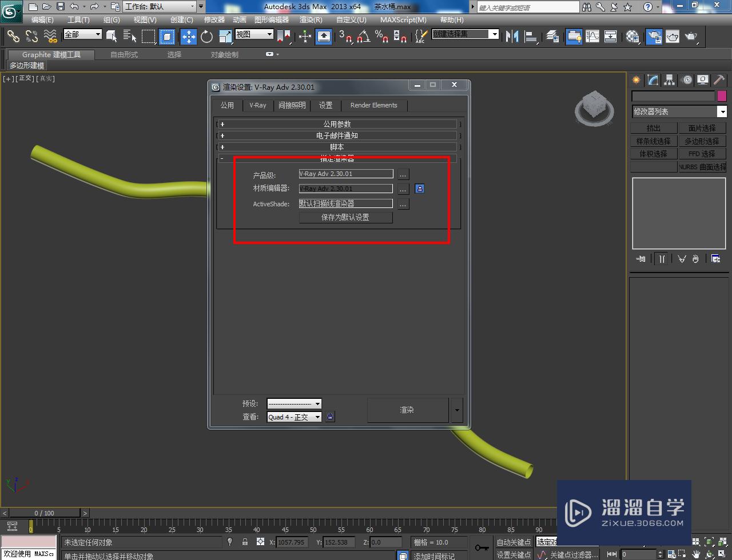
Task: Click the 渲染 button
Action: coord(407,410)
